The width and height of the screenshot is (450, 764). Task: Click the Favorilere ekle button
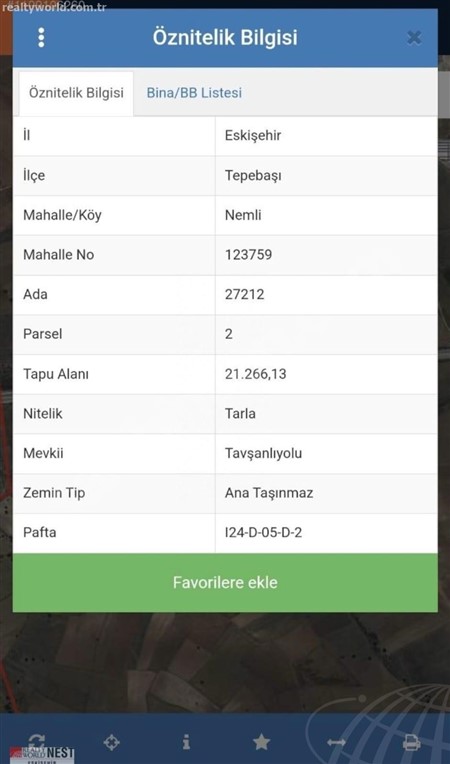225,583
